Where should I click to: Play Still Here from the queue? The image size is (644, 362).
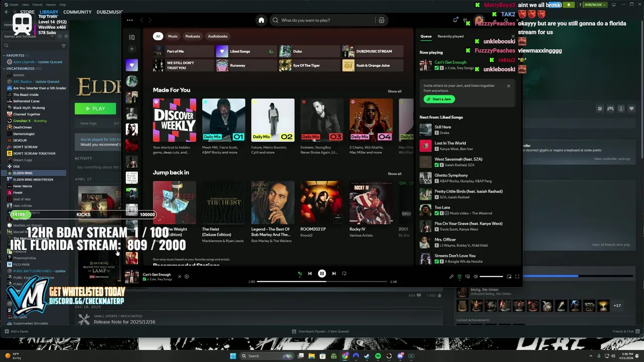click(x=468, y=130)
